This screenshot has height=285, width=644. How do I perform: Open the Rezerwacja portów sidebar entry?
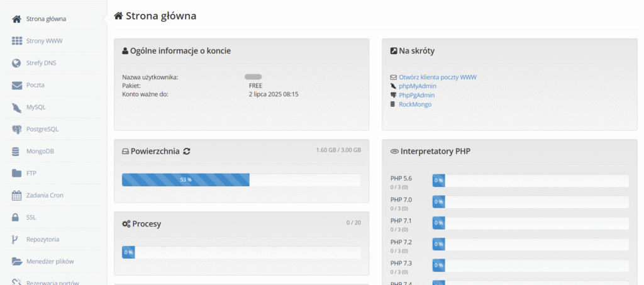click(53, 281)
